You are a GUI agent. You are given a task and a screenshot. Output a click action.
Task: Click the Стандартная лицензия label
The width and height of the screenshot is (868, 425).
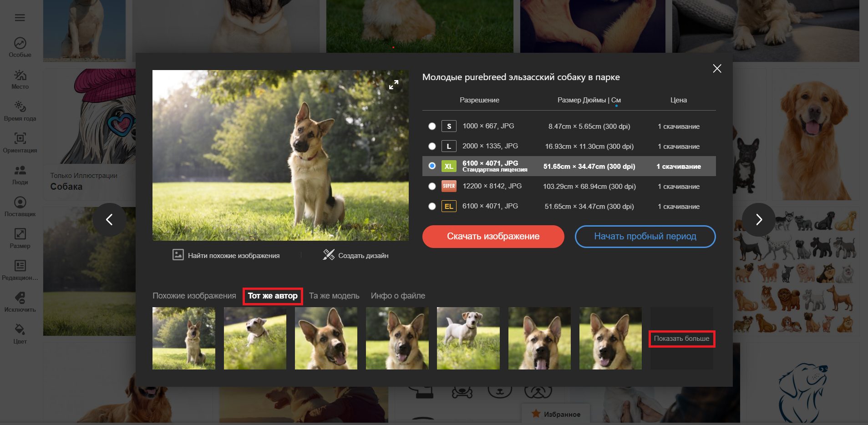point(495,170)
